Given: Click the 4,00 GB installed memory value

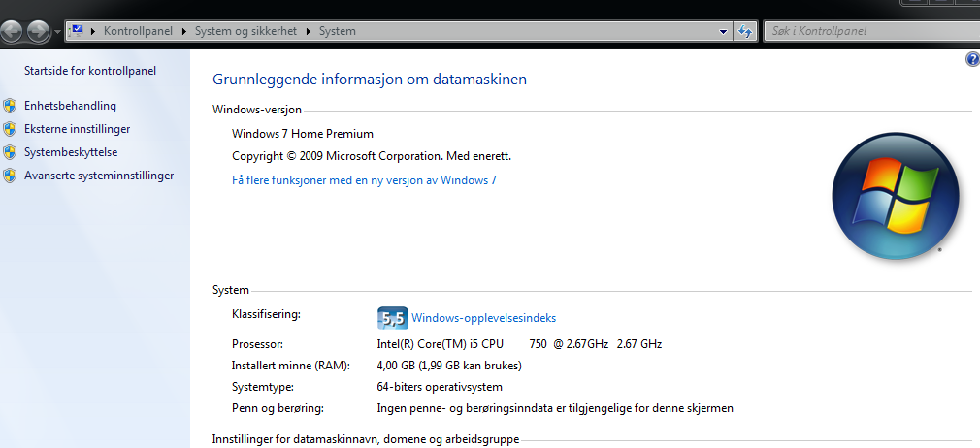Looking at the screenshot, I should click(449, 365).
